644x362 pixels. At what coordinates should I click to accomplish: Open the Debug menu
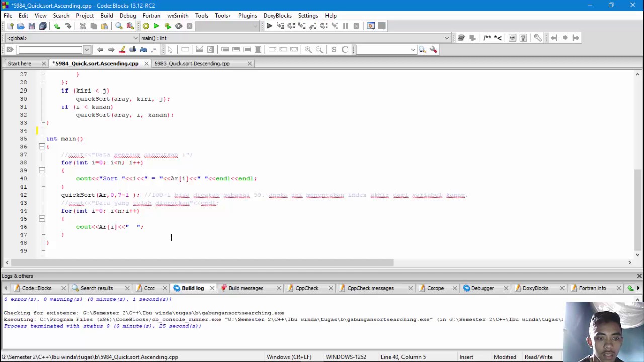tap(128, 16)
